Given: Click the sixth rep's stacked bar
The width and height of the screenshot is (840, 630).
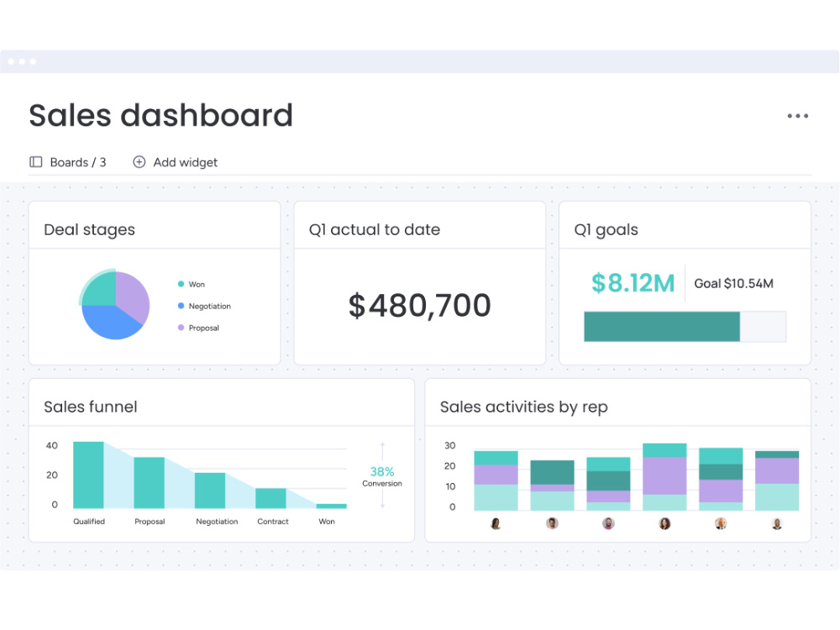Looking at the screenshot, I should coord(777,480).
